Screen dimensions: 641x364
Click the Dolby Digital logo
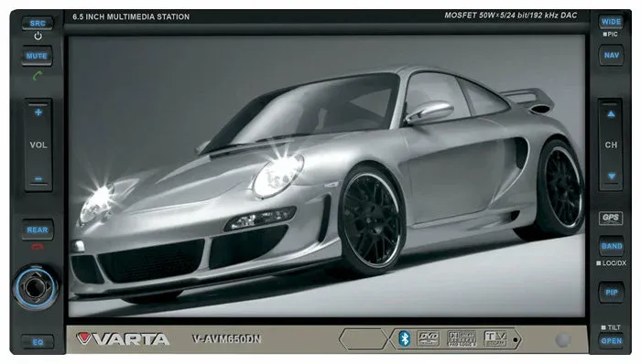tap(462, 338)
